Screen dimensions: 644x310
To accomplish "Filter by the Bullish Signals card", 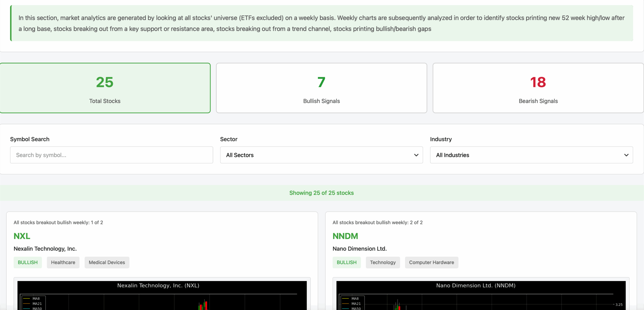I will pyautogui.click(x=321, y=88).
